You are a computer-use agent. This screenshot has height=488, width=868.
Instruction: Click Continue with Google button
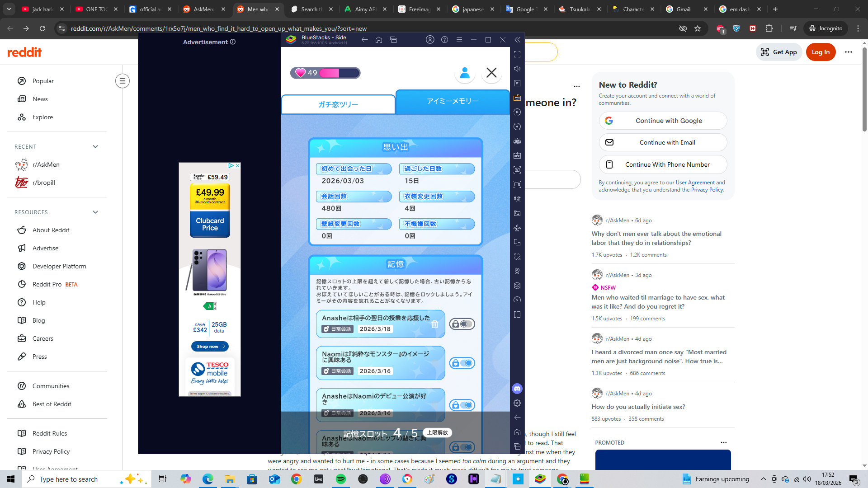click(663, 121)
